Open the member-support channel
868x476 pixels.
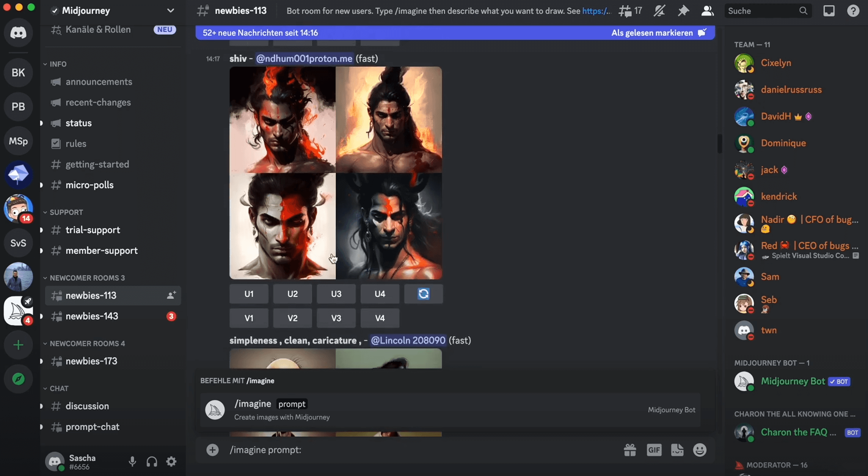pos(113,251)
